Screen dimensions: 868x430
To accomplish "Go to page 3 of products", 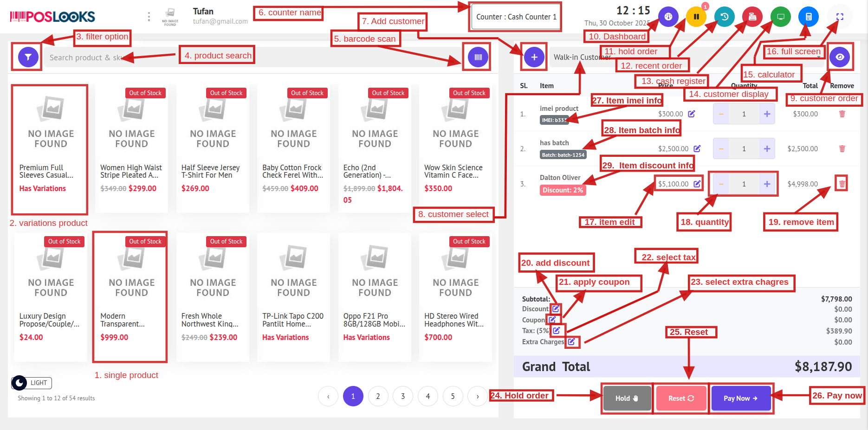I will tap(402, 396).
